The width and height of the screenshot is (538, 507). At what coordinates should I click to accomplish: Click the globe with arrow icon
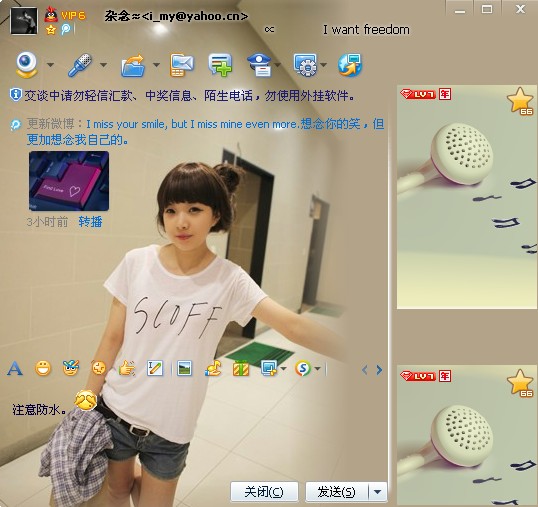(350, 65)
